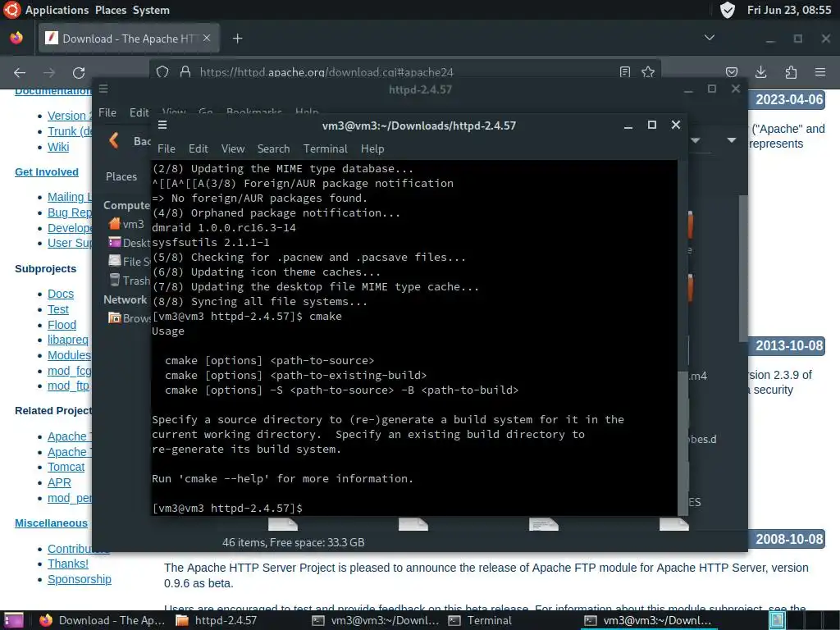This screenshot has width=840, height=630.
Task: Open the terminal window hamburger menu icon
Action: 162,126
